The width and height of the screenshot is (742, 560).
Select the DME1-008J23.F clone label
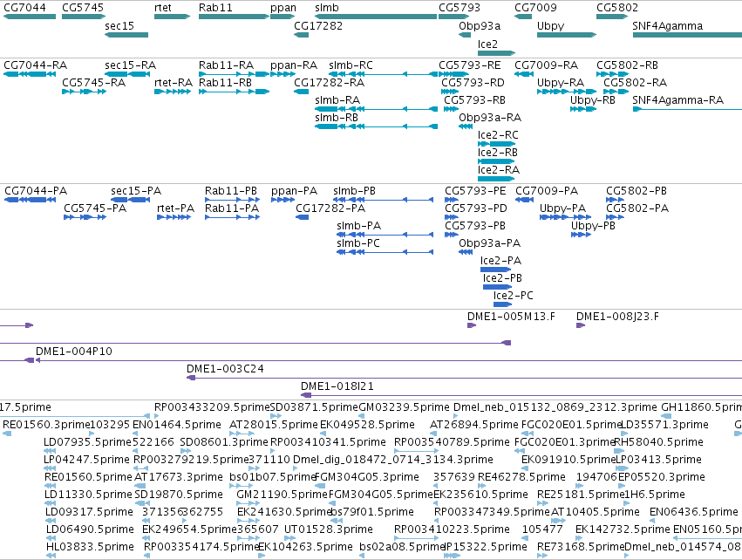point(617,317)
